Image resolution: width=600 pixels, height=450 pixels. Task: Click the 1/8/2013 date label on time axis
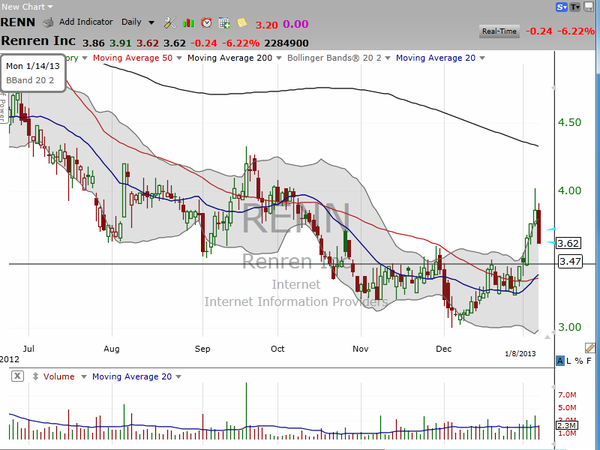tap(520, 354)
